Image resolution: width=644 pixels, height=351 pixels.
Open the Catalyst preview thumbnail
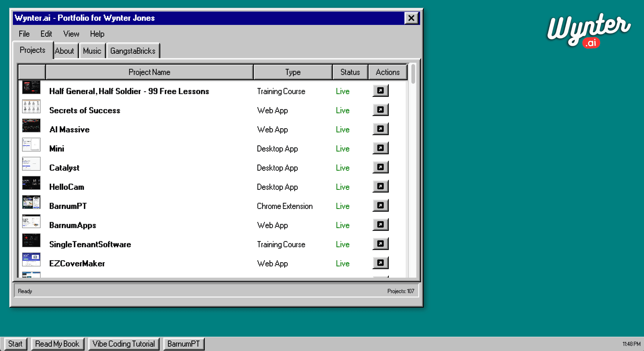tap(31, 164)
